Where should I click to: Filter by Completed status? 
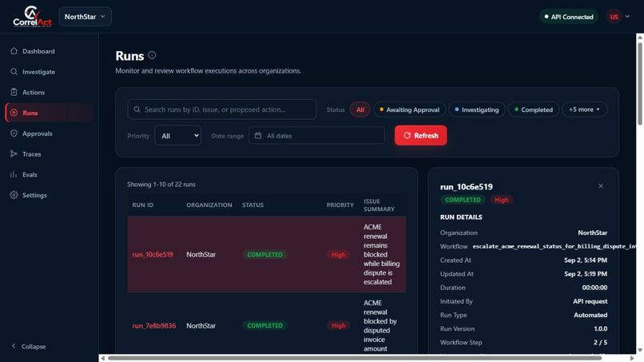pos(534,109)
